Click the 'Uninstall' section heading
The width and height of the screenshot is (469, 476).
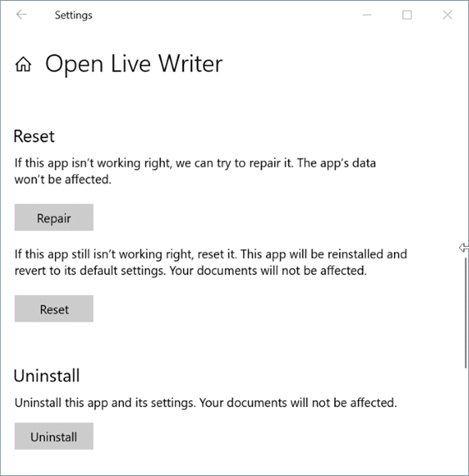47,376
